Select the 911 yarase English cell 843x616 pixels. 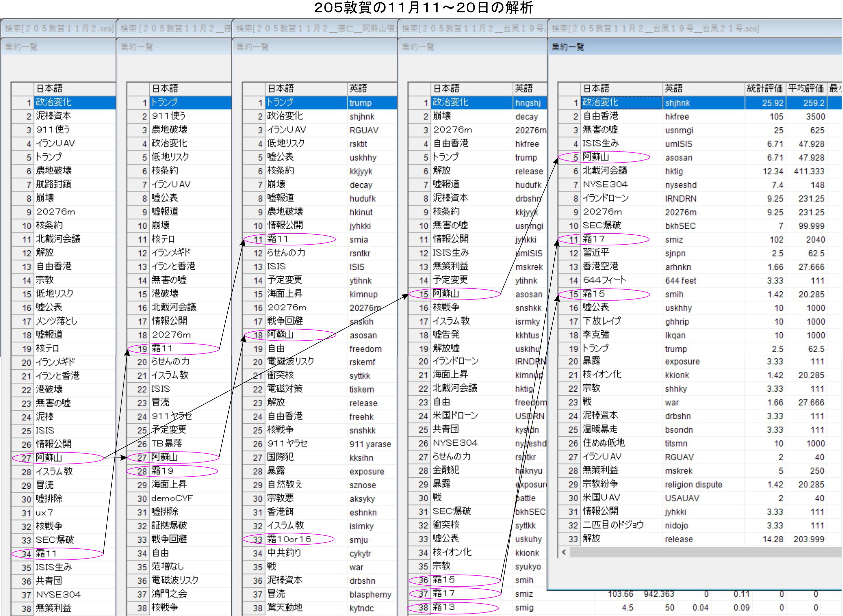click(370, 444)
